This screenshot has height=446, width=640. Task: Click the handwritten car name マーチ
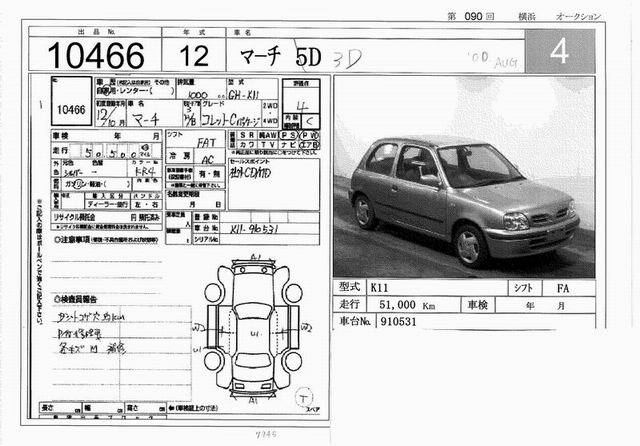[146, 119]
